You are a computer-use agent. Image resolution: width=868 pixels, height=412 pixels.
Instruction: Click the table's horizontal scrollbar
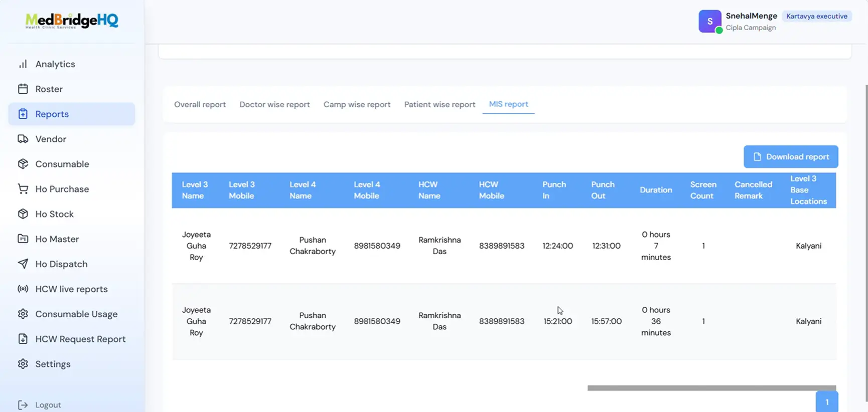point(711,388)
